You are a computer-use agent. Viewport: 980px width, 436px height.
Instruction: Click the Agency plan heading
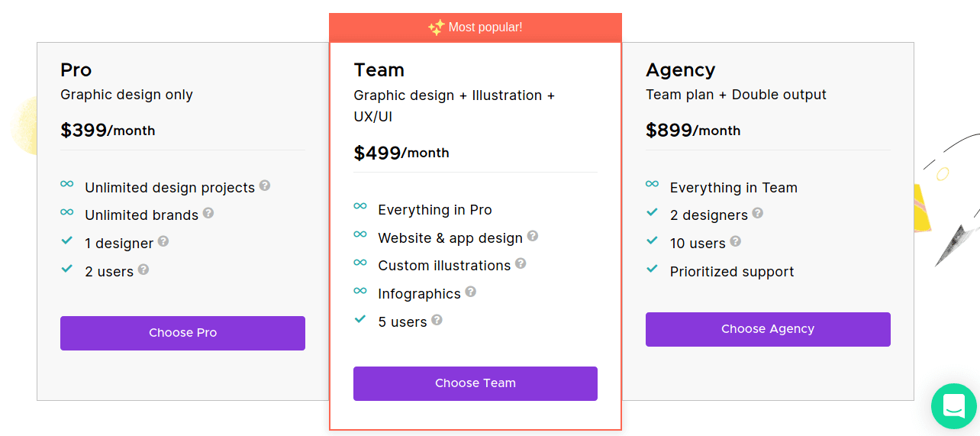(681, 70)
